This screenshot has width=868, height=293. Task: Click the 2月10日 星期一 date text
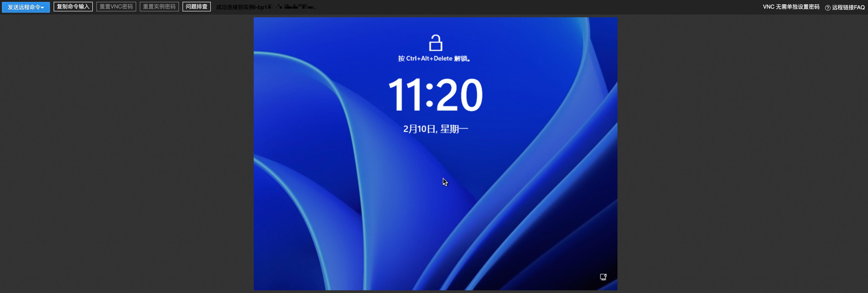pyautogui.click(x=435, y=129)
